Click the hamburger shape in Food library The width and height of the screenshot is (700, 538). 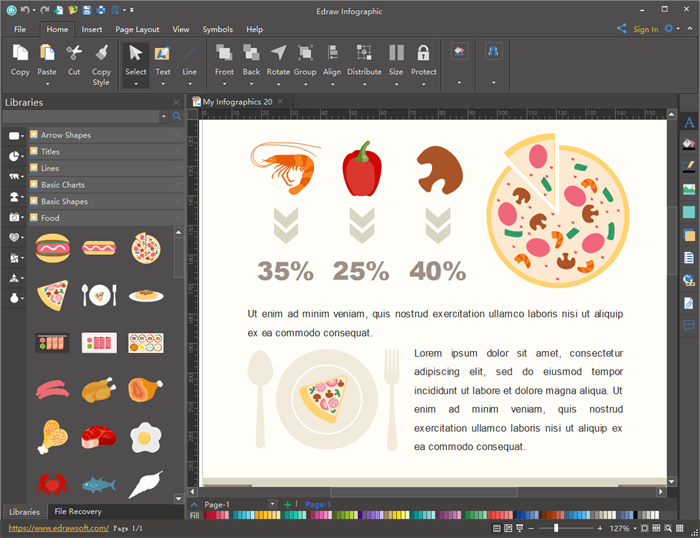click(51, 247)
